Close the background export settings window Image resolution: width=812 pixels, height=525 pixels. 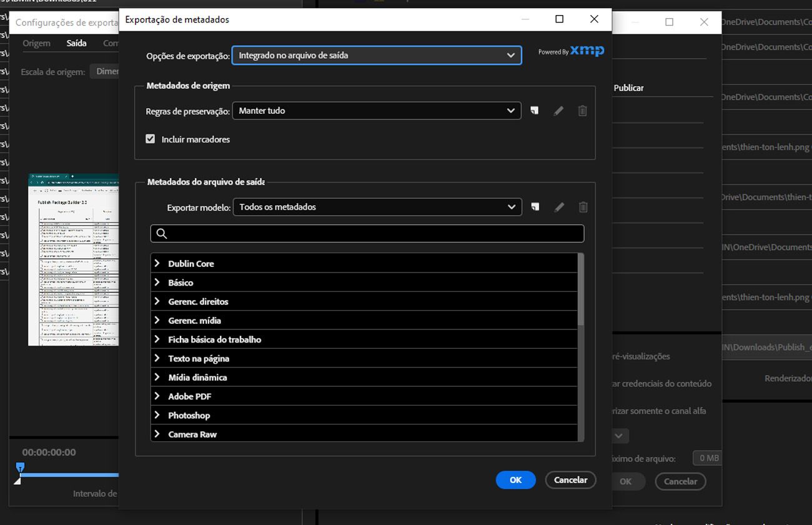click(x=704, y=22)
